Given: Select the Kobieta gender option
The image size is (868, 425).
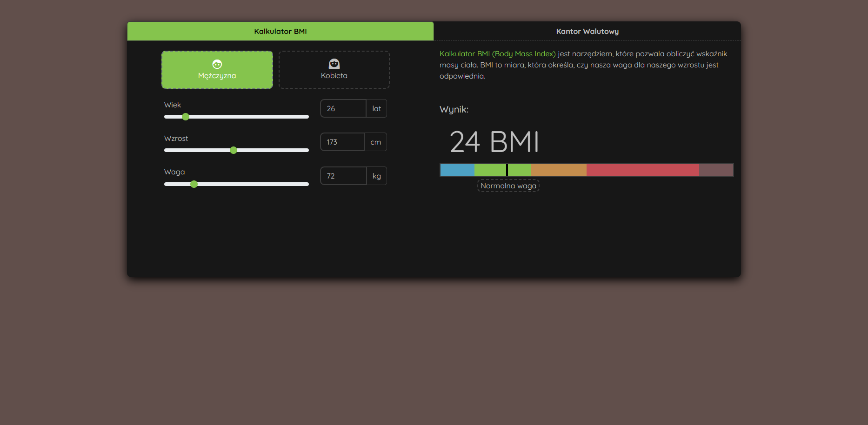Looking at the screenshot, I should (x=334, y=70).
